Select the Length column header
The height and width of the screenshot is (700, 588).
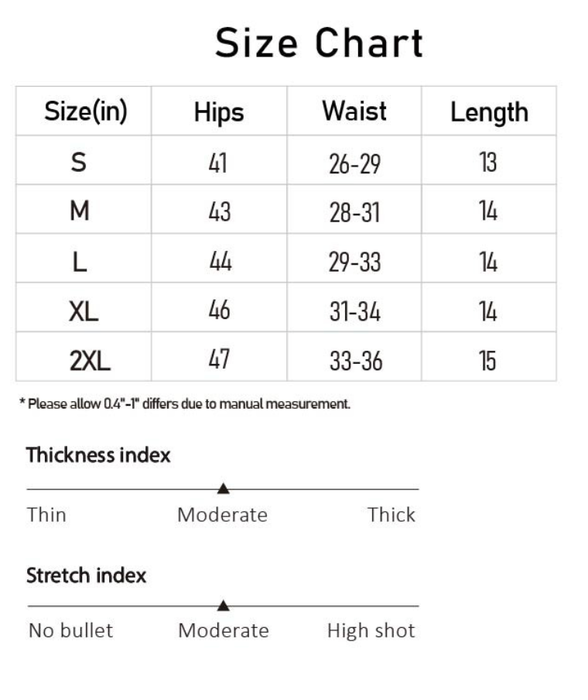point(489,112)
